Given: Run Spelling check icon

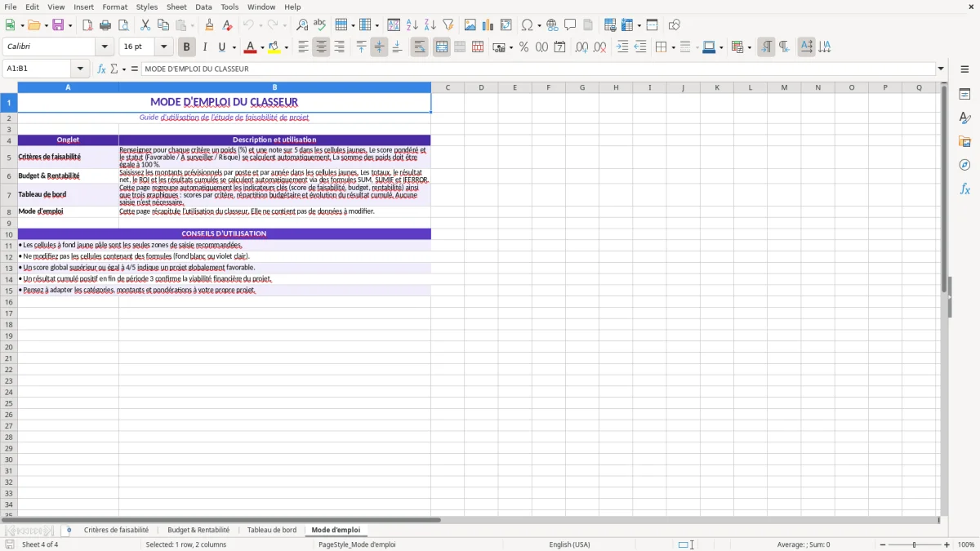Looking at the screenshot, I should 320,25.
